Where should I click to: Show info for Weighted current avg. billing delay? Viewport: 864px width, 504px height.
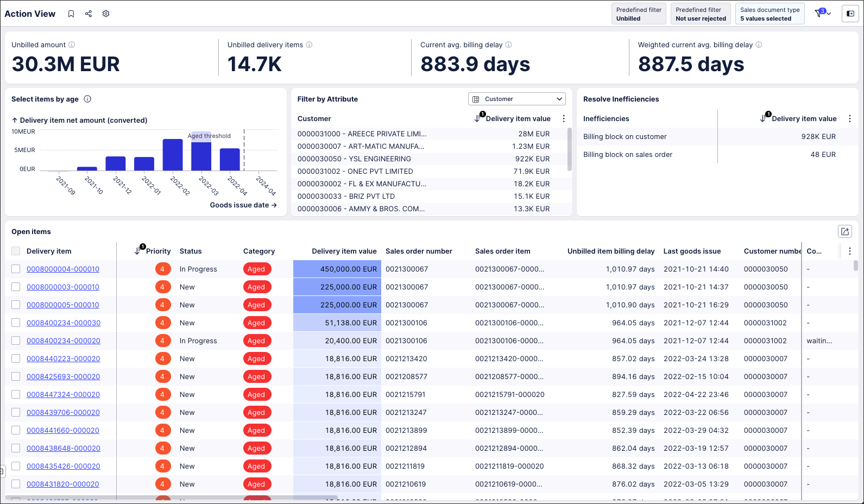pyautogui.click(x=759, y=45)
